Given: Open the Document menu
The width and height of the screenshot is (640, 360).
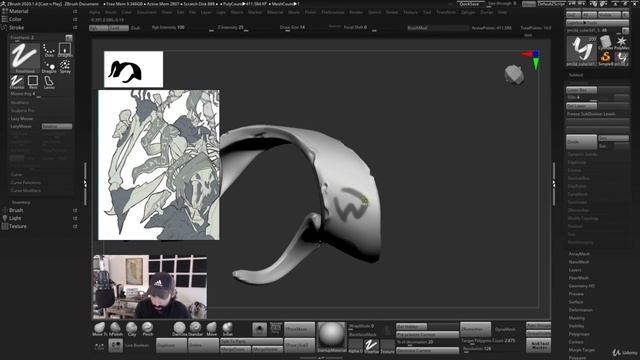Looking at the screenshot, I should point(147,12).
